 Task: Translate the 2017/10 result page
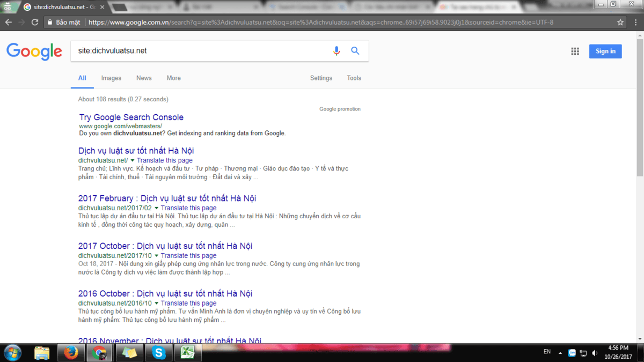[189, 256]
